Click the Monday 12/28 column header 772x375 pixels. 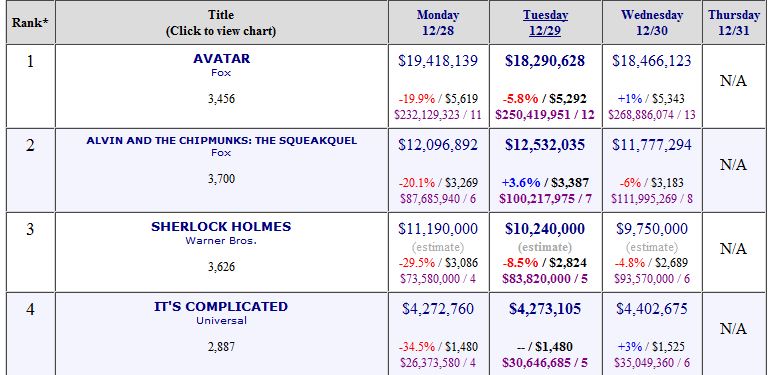[438, 23]
